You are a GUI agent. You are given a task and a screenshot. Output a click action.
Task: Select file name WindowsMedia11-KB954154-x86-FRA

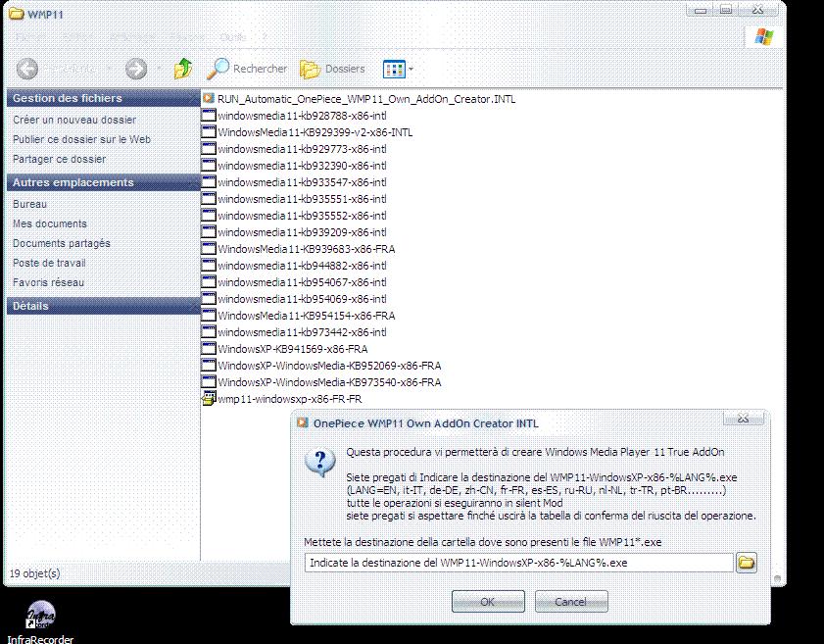(x=307, y=316)
